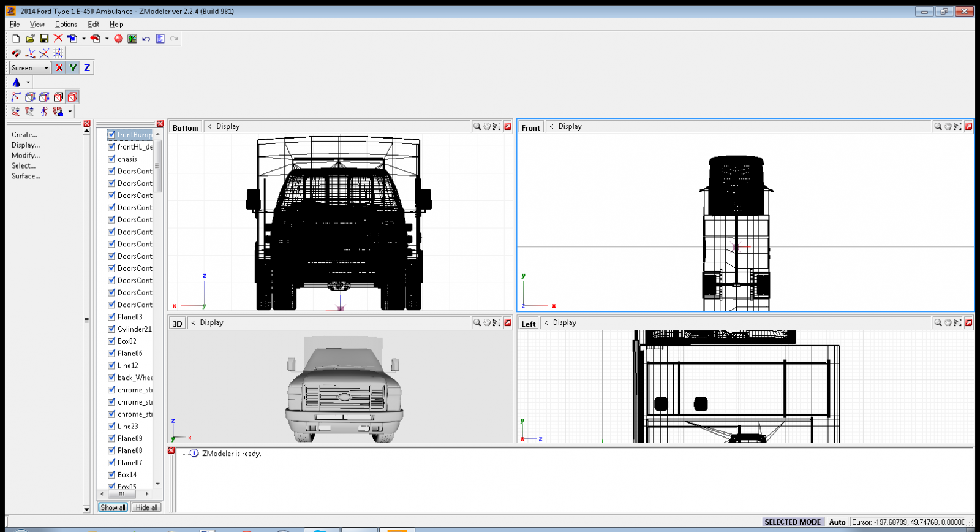Click the blue walking figure tool icon
This screenshot has width=980, height=532.
(x=44, y=112)
